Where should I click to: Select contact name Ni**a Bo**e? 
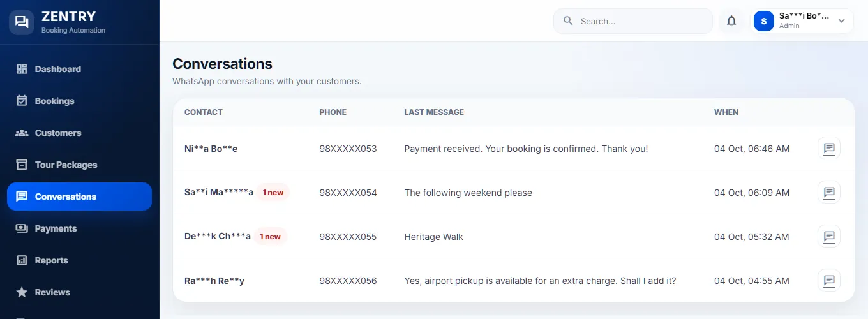[x=211, y=148]
